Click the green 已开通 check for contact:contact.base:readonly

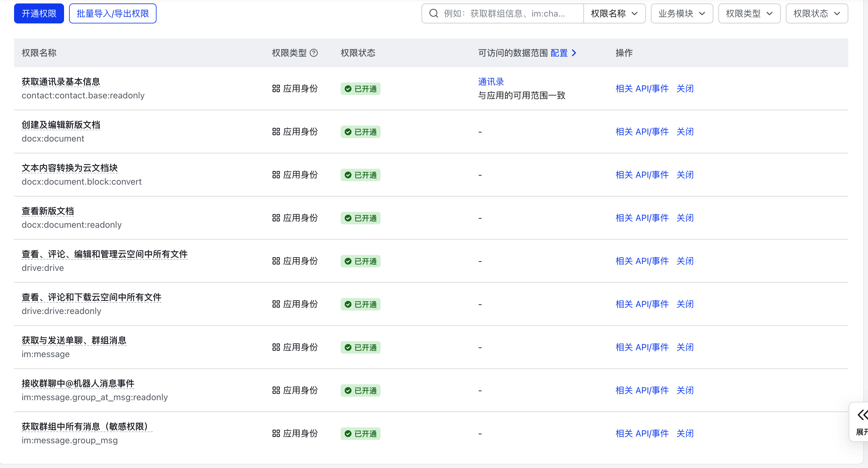coord(348,89)
